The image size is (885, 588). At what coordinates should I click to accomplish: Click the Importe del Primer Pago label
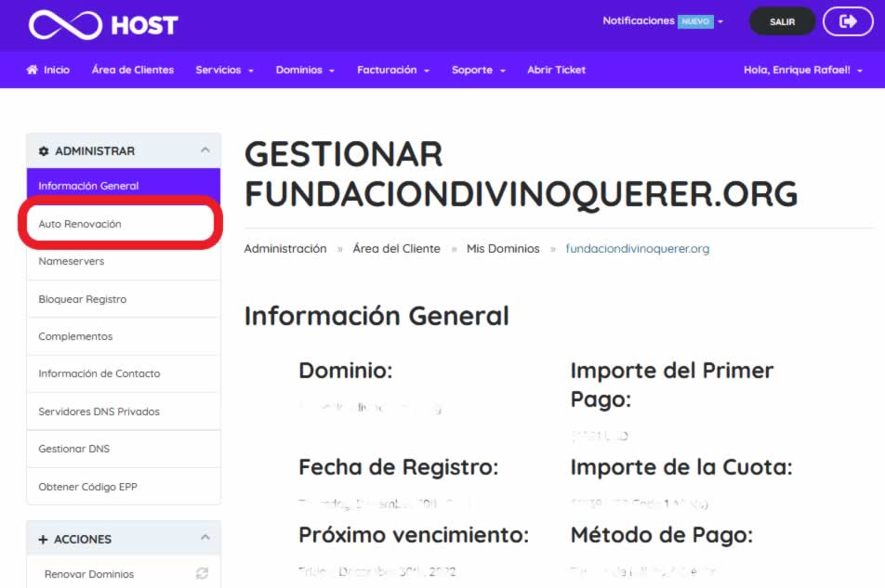pyautogui.click(x=671, y=385)
